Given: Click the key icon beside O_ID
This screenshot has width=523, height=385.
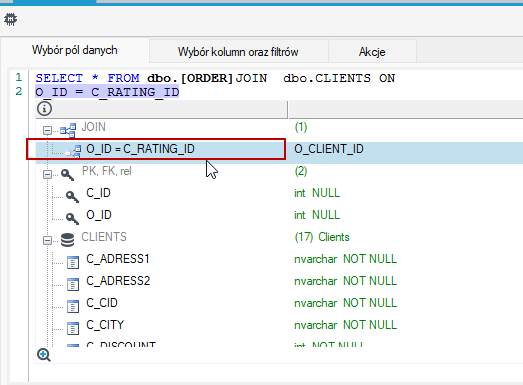Looking at the screenshot, I should (x=72, y=219).
